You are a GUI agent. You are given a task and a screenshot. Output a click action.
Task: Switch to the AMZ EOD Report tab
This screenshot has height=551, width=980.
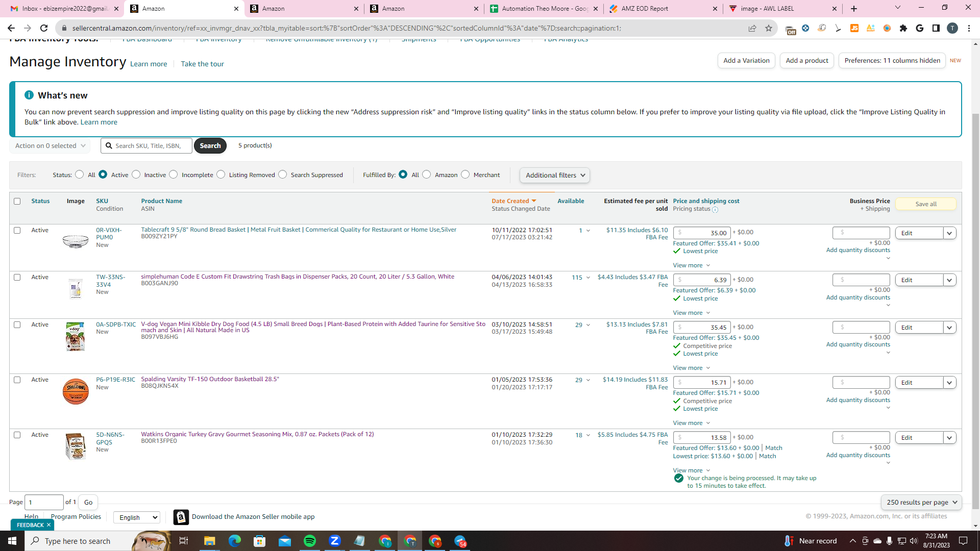coord(664,9)
